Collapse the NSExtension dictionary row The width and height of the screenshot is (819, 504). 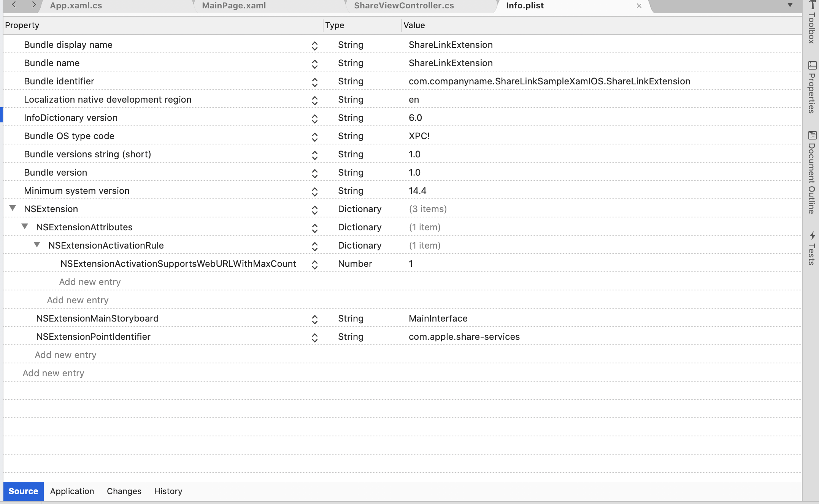tap(13, 208)
